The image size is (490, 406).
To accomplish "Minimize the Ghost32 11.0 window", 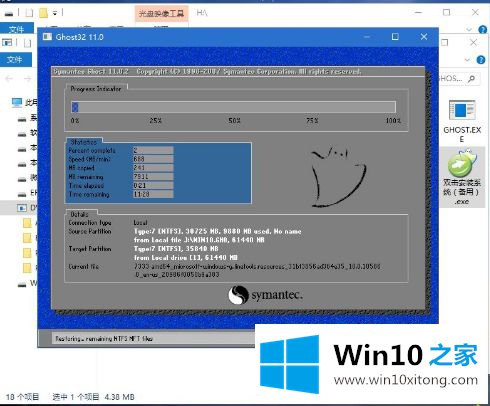I will coord(367,37).
